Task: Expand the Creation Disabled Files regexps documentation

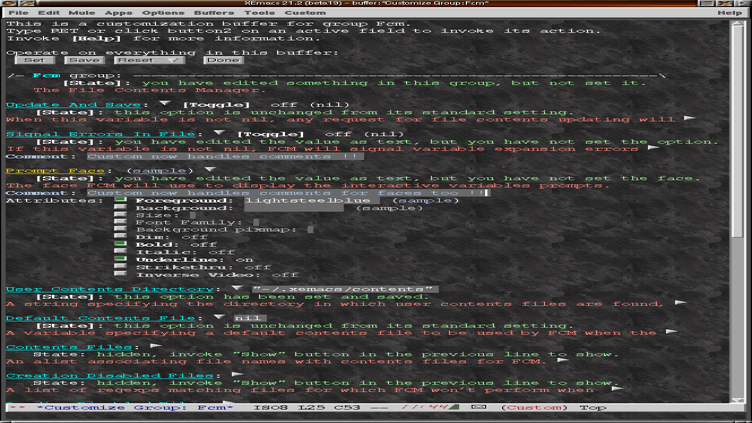Action: click(x=617, y=388)
